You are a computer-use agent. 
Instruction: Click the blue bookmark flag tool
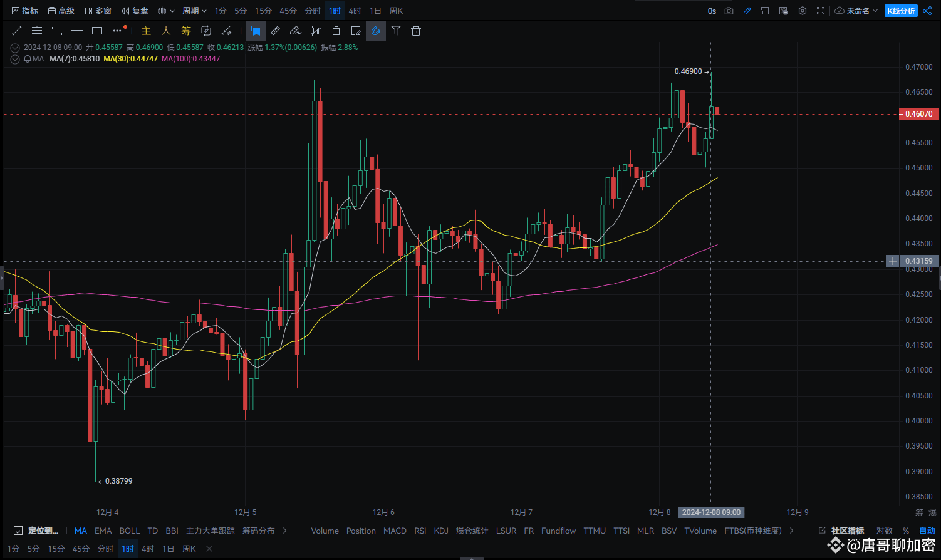click(x=256, y=31)
